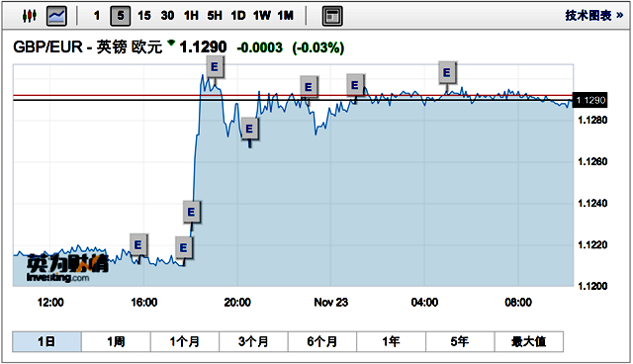Click the E event marker at chart peak
633x364 pixels.
[215, 66]
